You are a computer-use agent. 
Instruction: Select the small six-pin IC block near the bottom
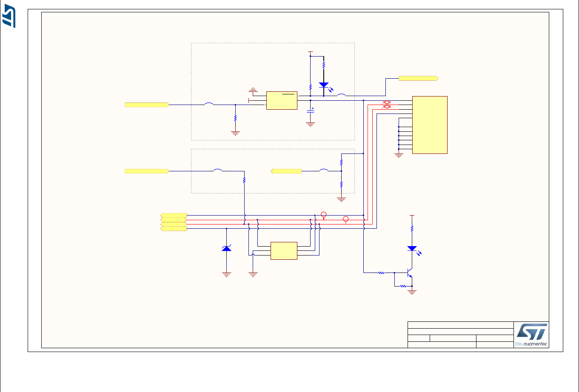[284, 250]
